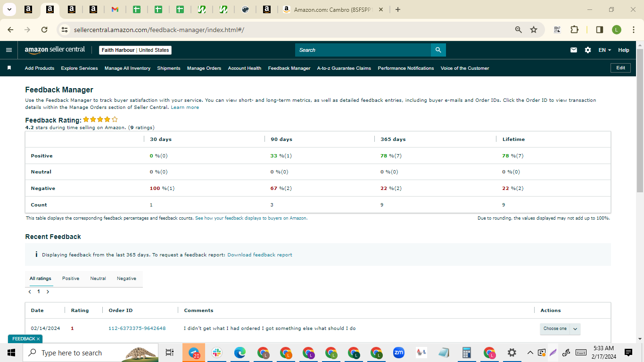
Task: Click the Learn more link
Action: pyautogui.click(x=185, y=107)
